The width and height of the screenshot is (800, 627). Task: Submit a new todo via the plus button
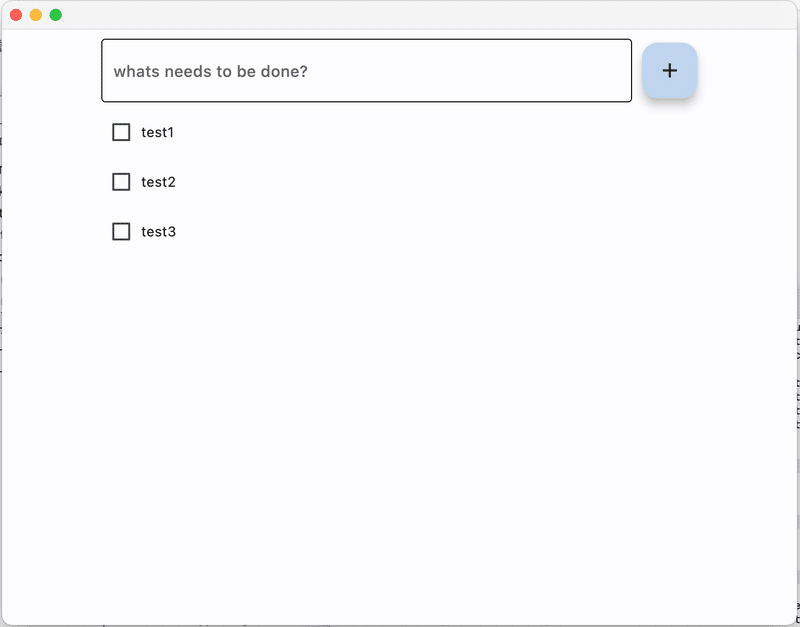(669, 71)
